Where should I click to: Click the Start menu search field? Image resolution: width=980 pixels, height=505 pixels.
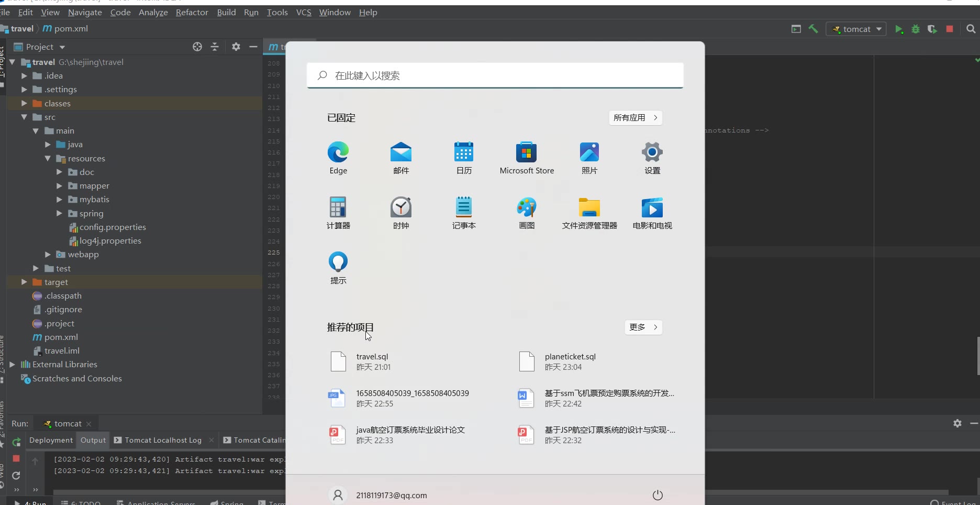click(495, 75)
